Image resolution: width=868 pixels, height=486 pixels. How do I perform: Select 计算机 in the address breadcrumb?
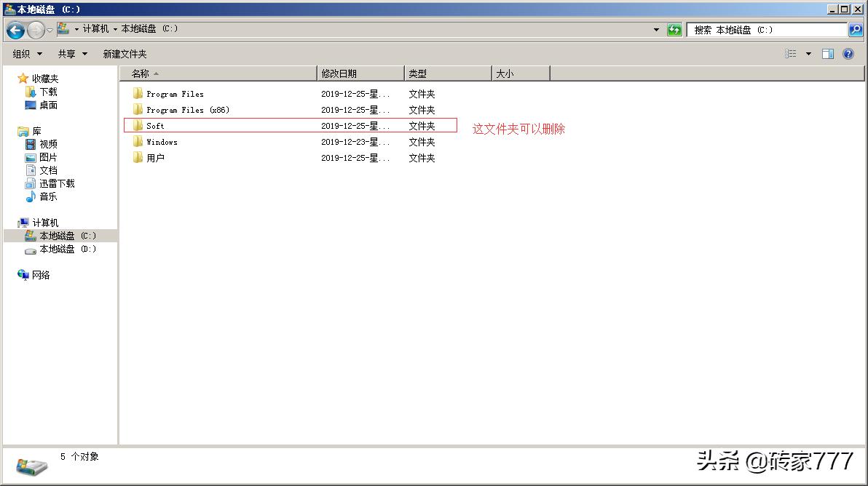coord(96,29)
